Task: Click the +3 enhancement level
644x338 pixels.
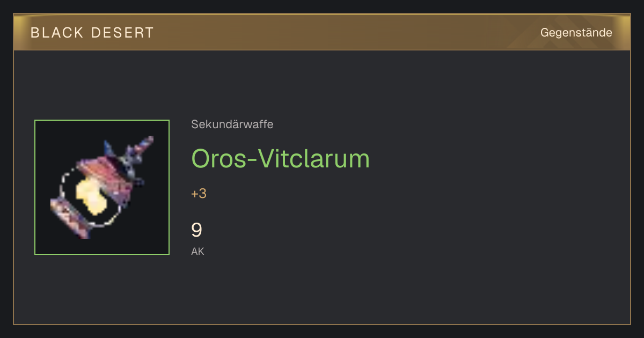Action: (199, 194)
